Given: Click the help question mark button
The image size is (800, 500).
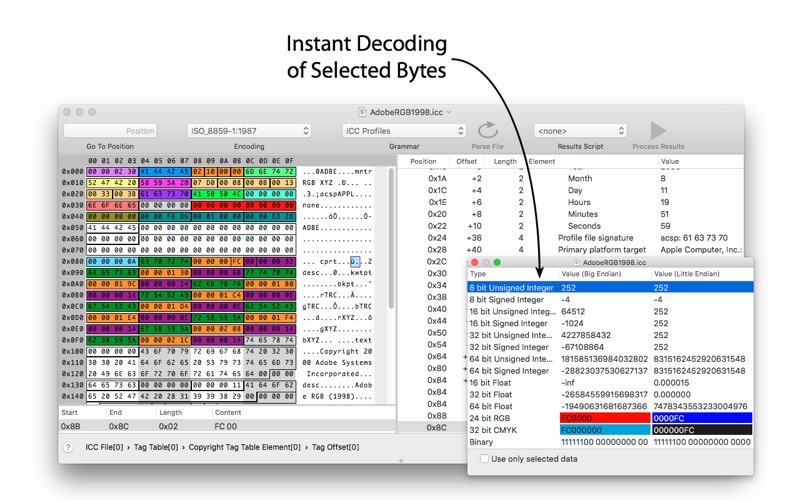Looking at the screenshot, I should (x=68, y=447).
